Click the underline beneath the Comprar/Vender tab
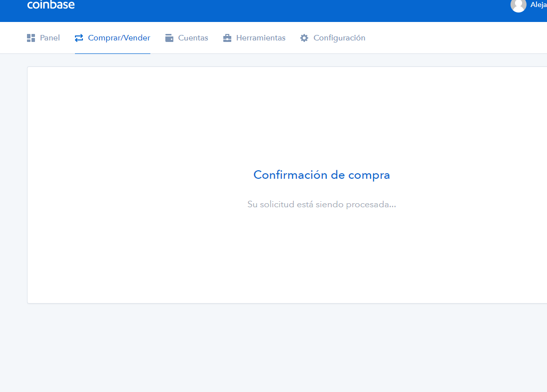The height and width of the screenshot is (392, 547). (x=112, y=53)
